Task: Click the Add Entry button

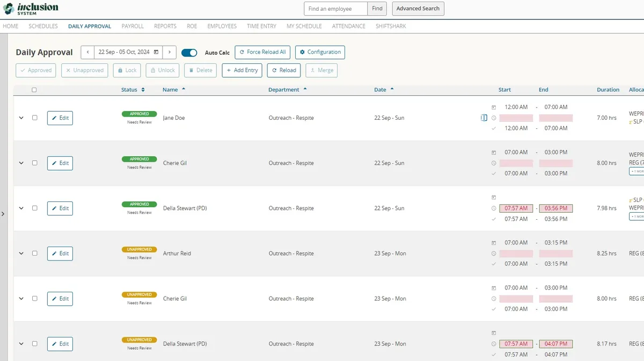Action: 242,70
